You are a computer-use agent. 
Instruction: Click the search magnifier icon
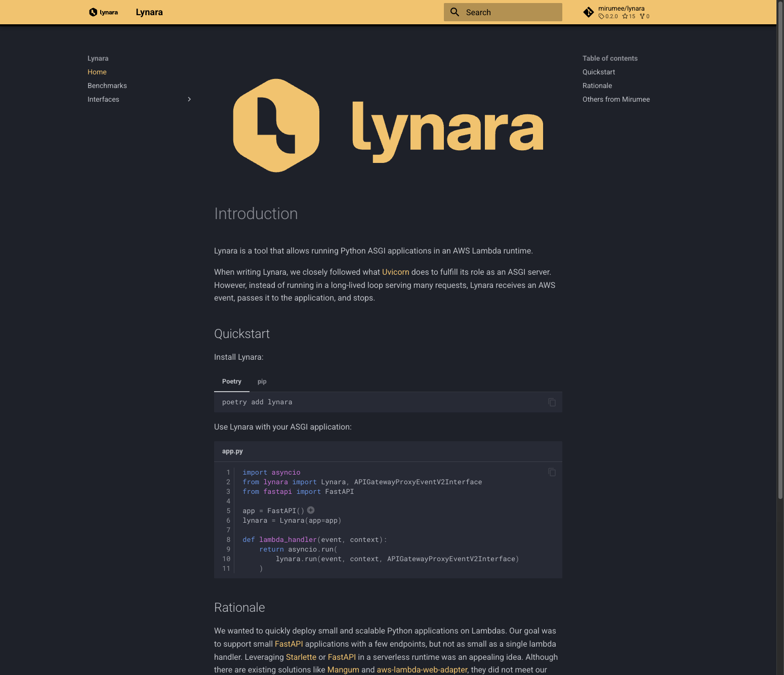(x=455, y=12)
